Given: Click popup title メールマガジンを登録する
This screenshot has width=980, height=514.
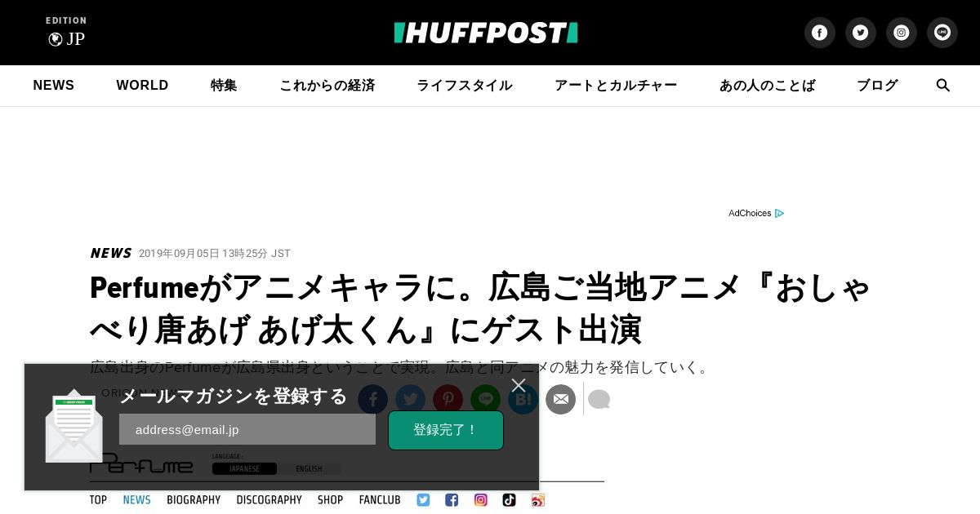Looking at the screenshot, I should tap(234, 397).
